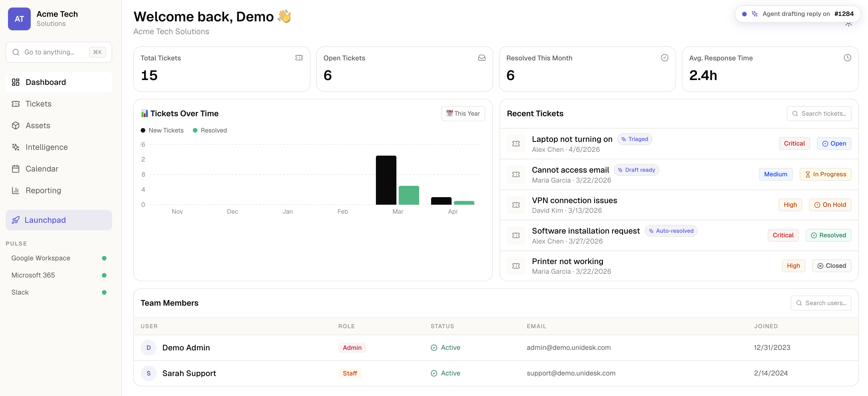Open the Tickets menu item
The width and height of the screenshot is (868, 396).
pos(59,104)
